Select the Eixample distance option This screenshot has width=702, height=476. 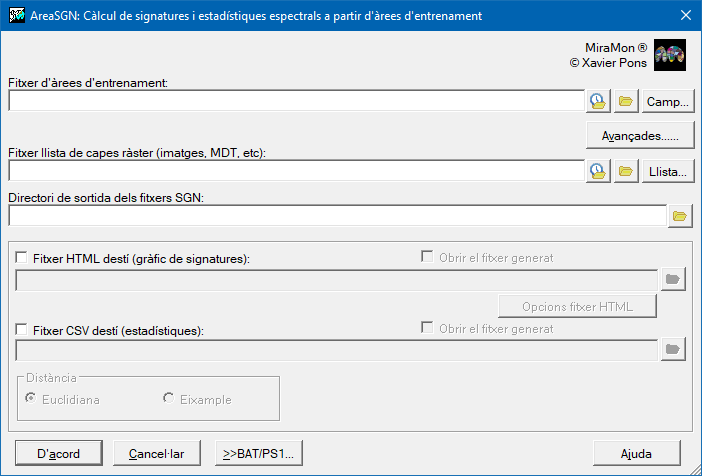pos(169,399)
